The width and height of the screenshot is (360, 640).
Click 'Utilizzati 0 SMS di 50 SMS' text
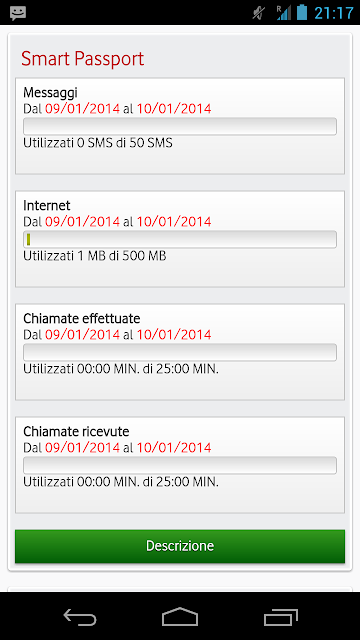(98, 143)
